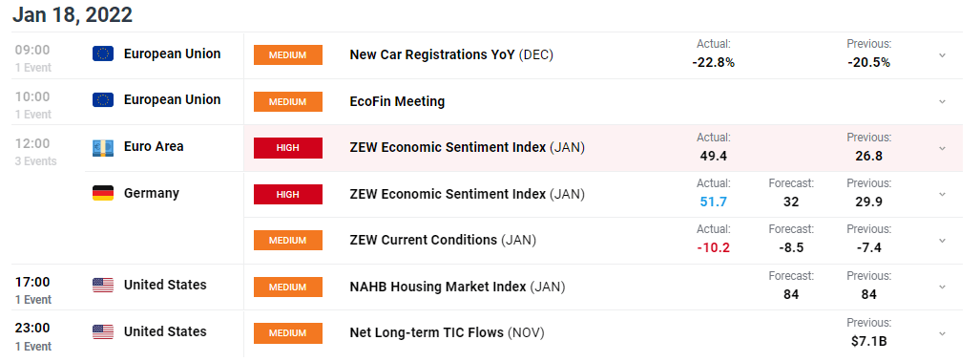
Task: Click the MEDIUM badge beside EcoFin Meeting
Action: tap(288, 102)
